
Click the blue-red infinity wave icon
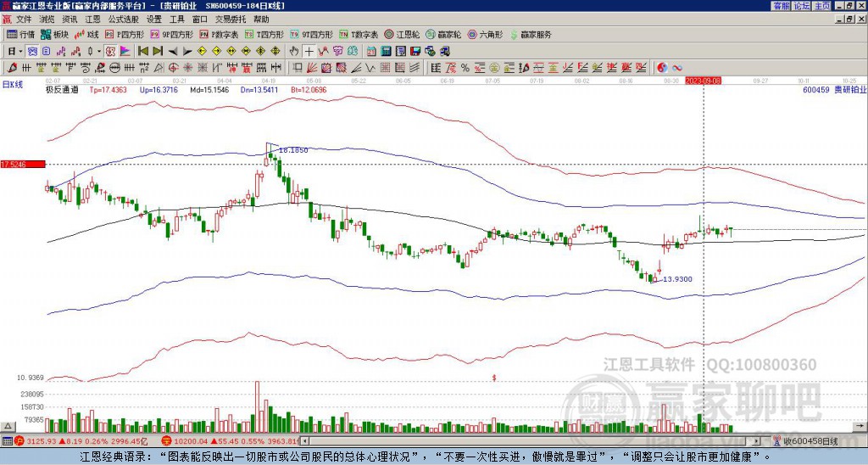pos(677,68)
